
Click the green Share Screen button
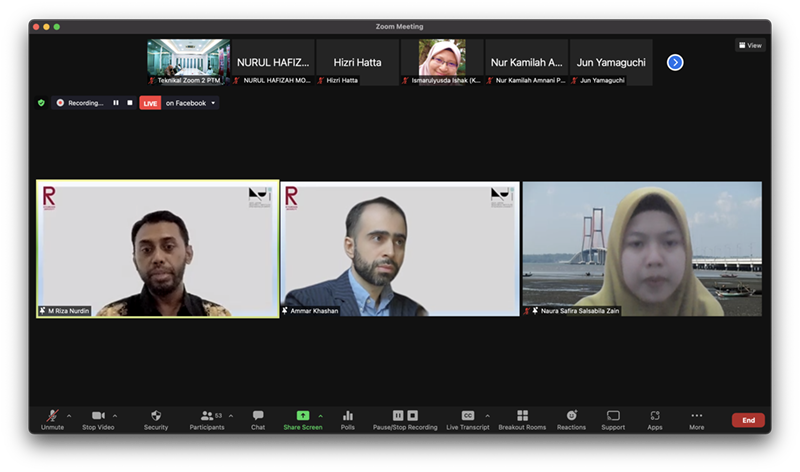pyautogui.click(x=302, y=417)
